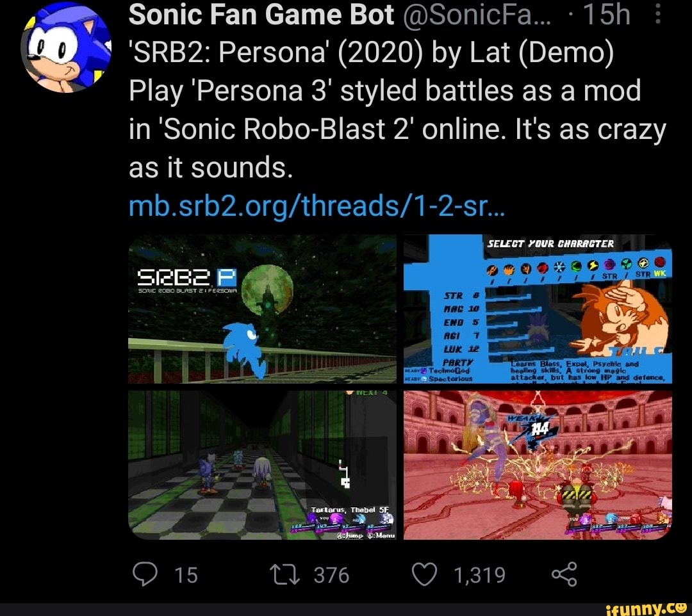Viewport: 692px width, 616px height.
Task: View the red arena battle screenshot
Action: point(538,465)
